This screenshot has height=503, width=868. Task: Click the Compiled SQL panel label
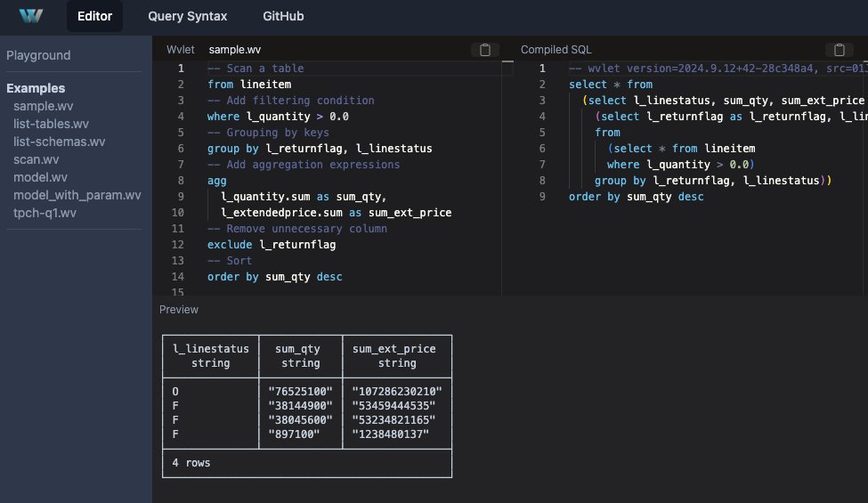point(556,50)
